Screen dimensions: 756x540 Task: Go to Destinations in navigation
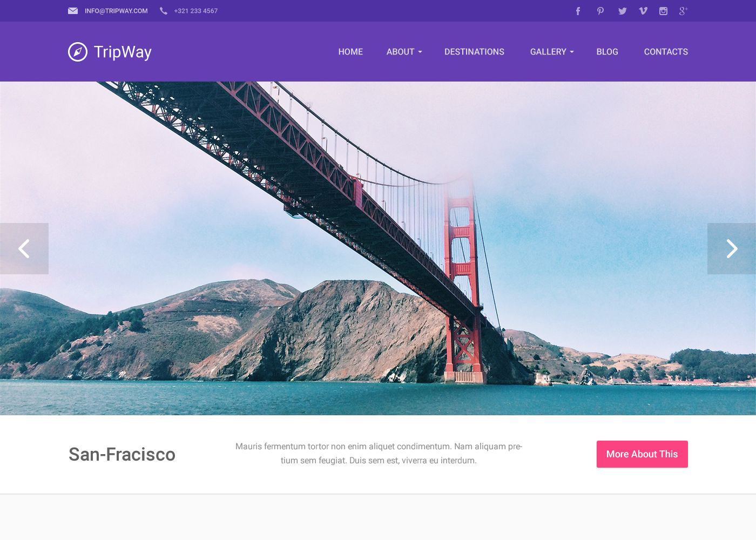474,52
